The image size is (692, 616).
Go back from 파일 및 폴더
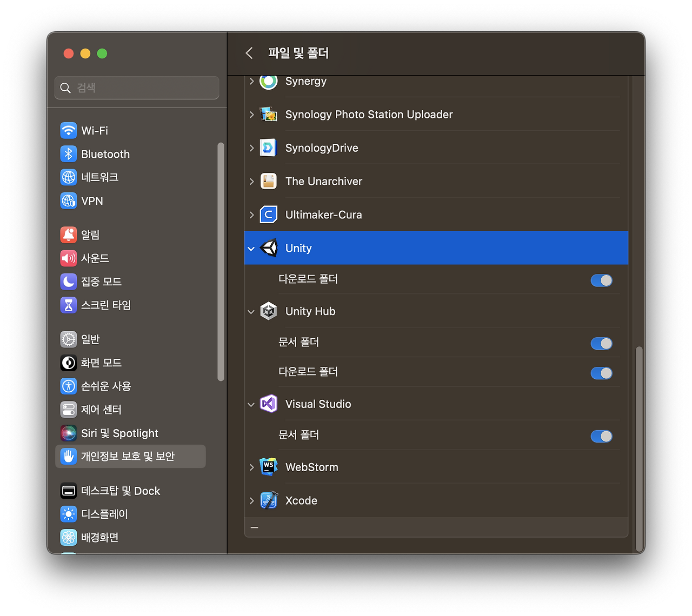pyautogui.click(x=249, y=53)
